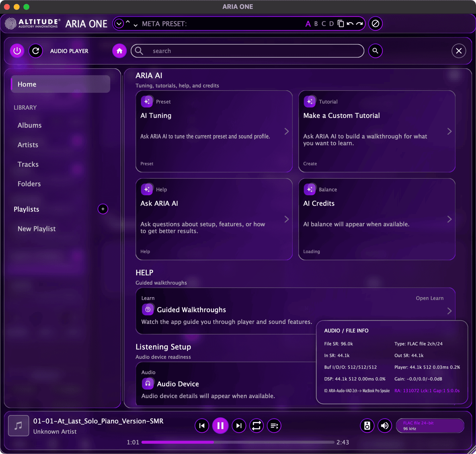Screen dimensions: 476x454
Task: Click the Tutorial sparkle icon
Action: pyautogui.click(x=310, y=101)
